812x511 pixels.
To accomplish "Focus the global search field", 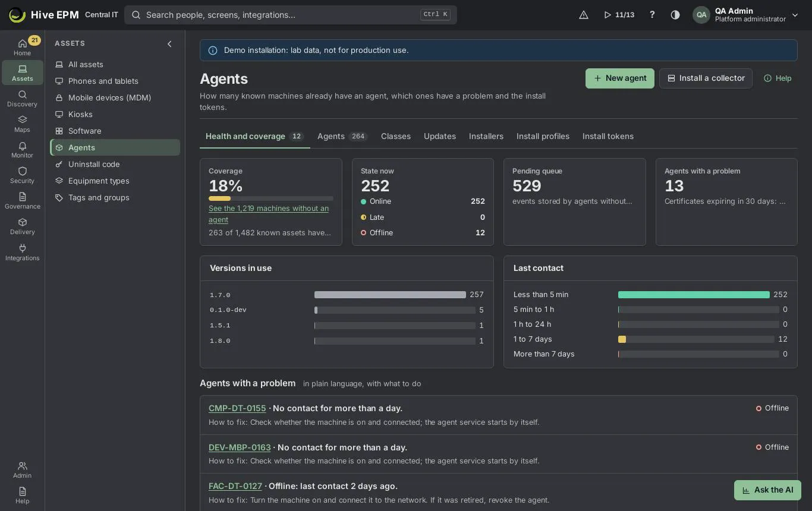I will tap(291, 15).
